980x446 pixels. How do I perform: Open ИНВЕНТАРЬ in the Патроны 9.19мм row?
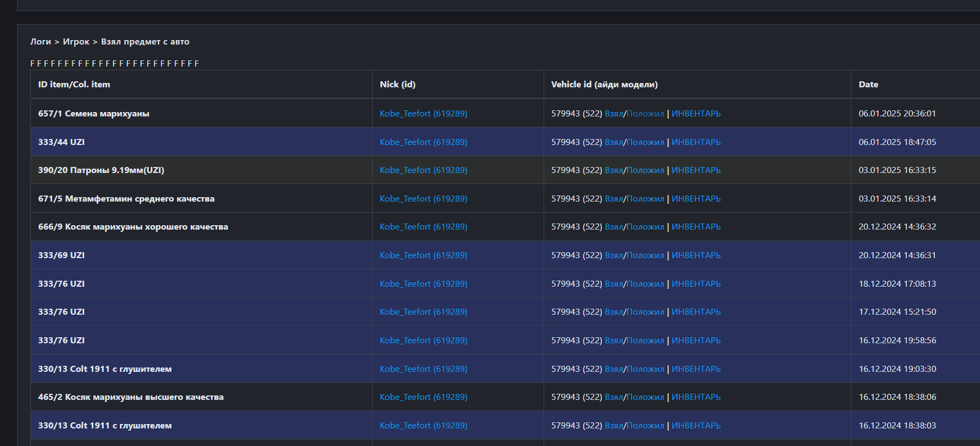coord(696,170)
